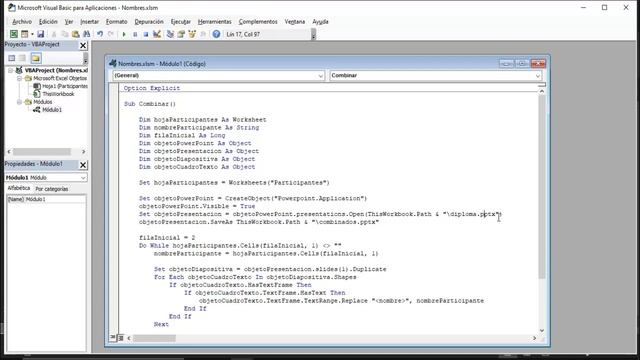Click the Toolbox icon in the toolbar
The height and width of the screenshot is (360, 640).
[x=203, y=34]
